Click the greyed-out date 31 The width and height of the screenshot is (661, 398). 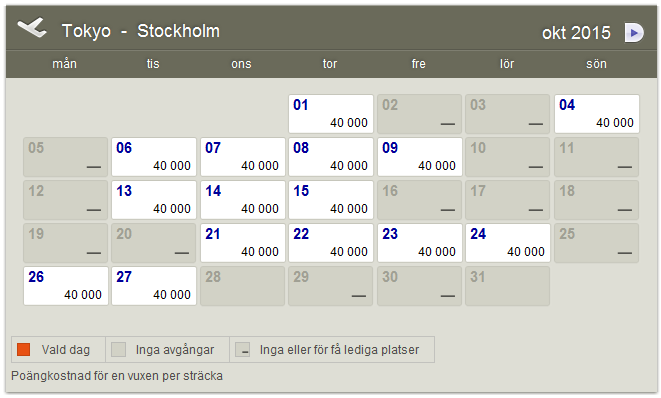point(508,286)
